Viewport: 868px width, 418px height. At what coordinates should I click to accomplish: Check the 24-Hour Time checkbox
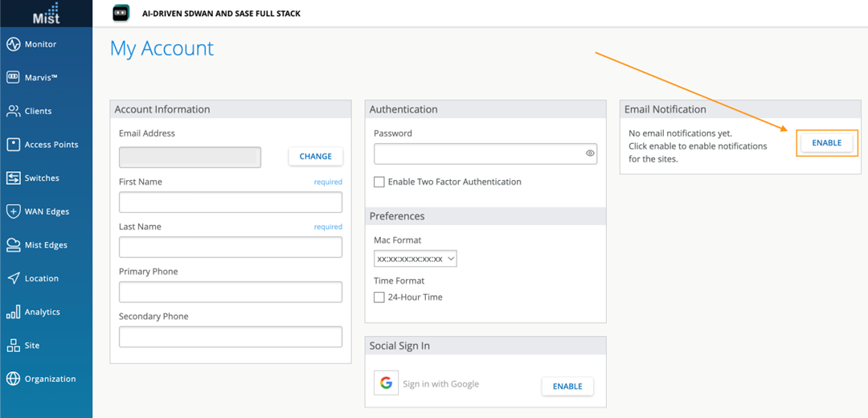pyautogui.click(x=379, y=297)
